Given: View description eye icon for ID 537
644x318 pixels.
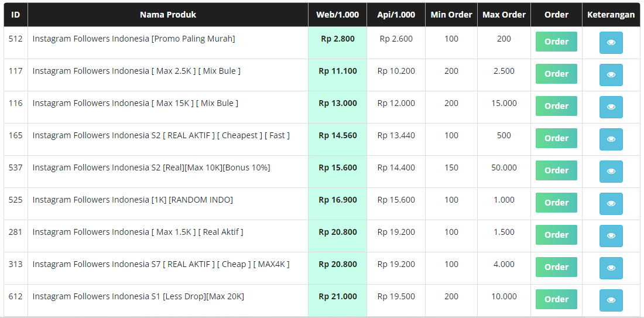Looking at the screenshot, I should coord(611,172).
